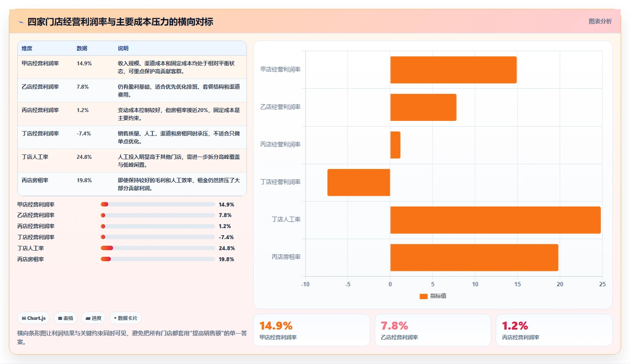Click table cell 甲店经营利润率

point(40,63)
